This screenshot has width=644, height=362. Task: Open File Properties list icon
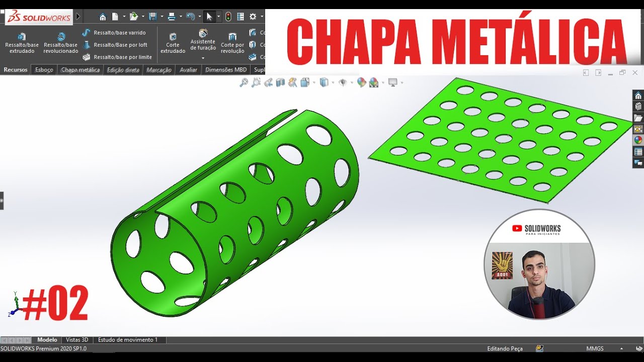(240, 17)
